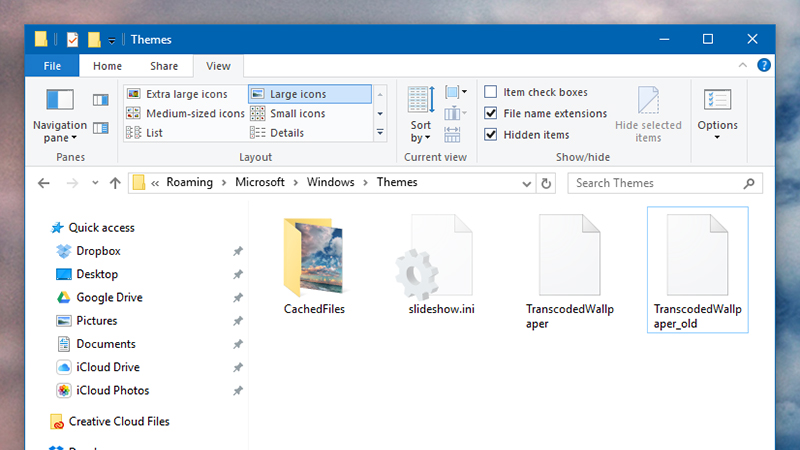Viewport: 800px width, 450px height.
Task: Open the address bar history dropdown
Action: (x=527, y=184)
